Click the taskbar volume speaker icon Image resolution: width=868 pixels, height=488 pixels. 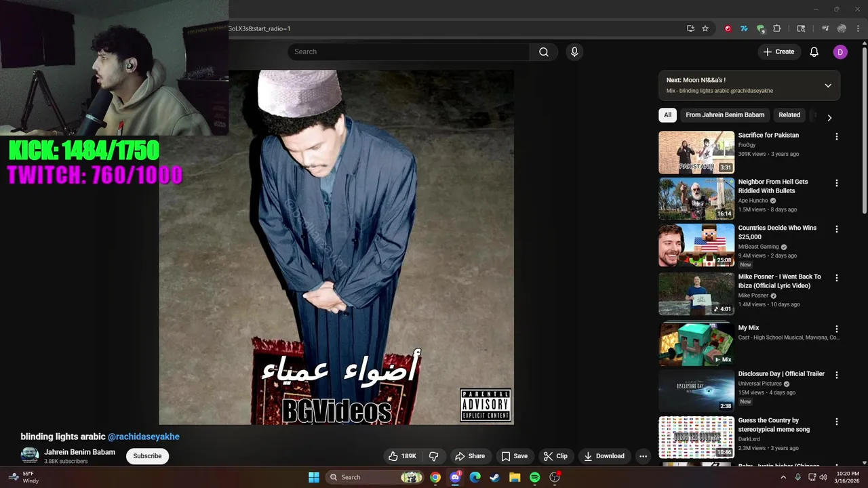pos(823,477)
